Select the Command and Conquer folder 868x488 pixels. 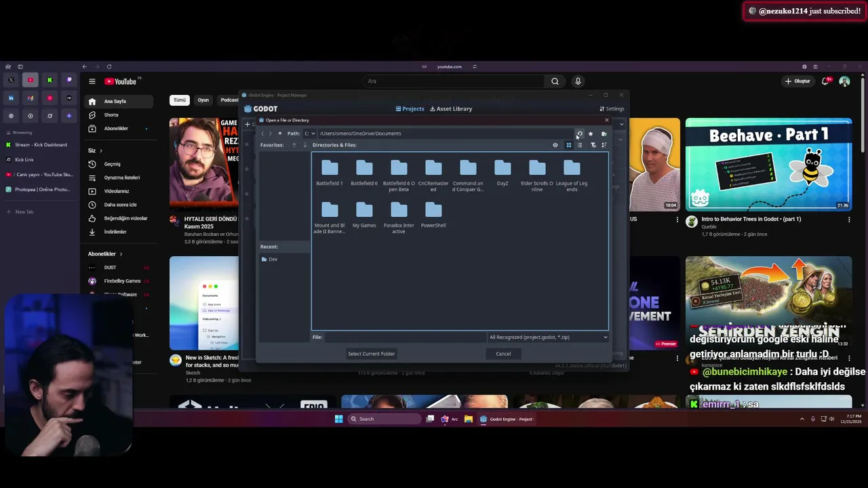tap(468, 176)
